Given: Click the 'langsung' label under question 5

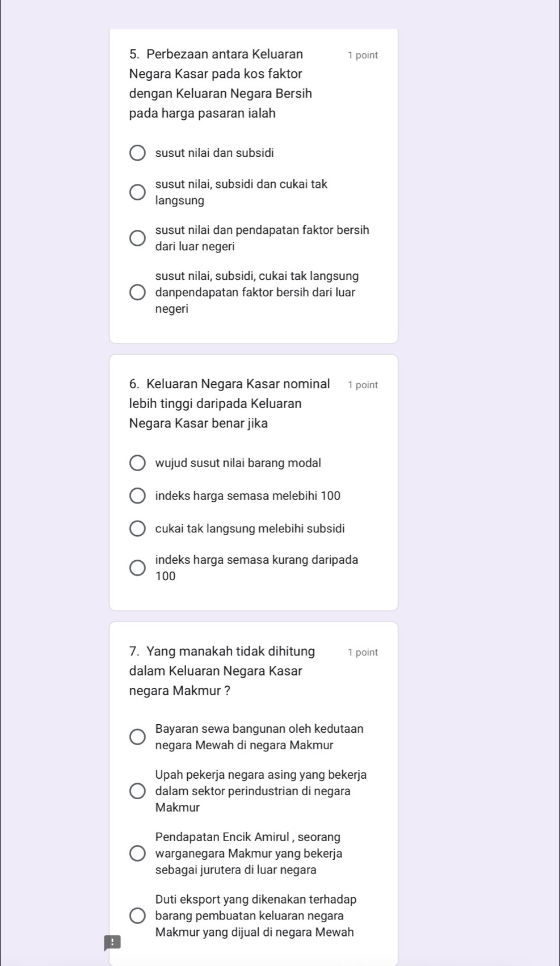Looking at the screenshot, I should tap(180, 200).
